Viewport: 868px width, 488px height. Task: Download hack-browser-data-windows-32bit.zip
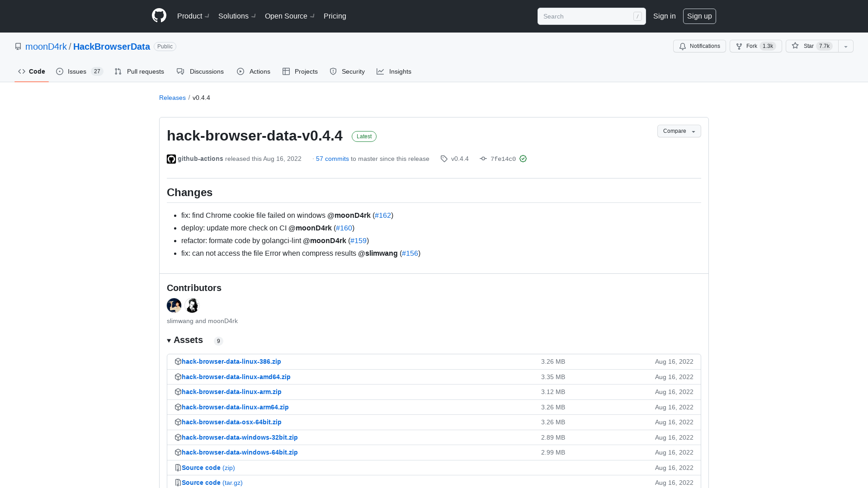pos(240,437)
